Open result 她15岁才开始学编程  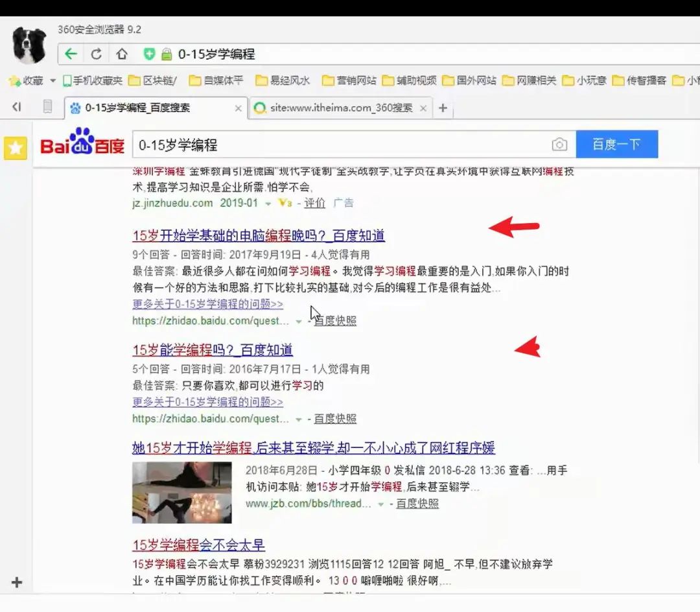[x=314, y=448]
